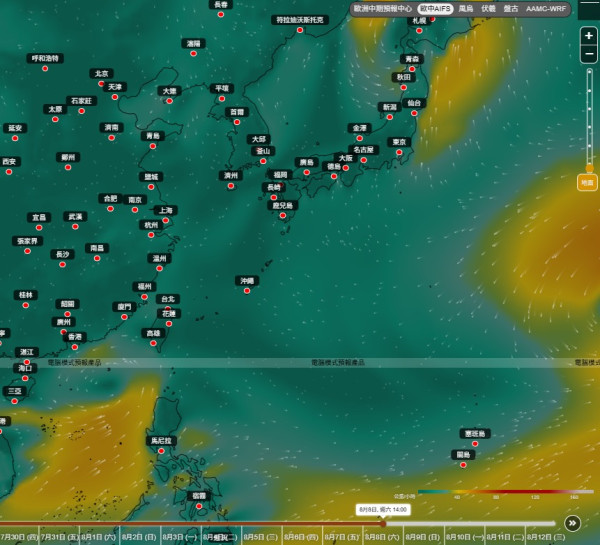This screenshot has width=600, height=545.
Task: Jump to 8月1日 (六) on the timeline
Action: click(99, 537)
